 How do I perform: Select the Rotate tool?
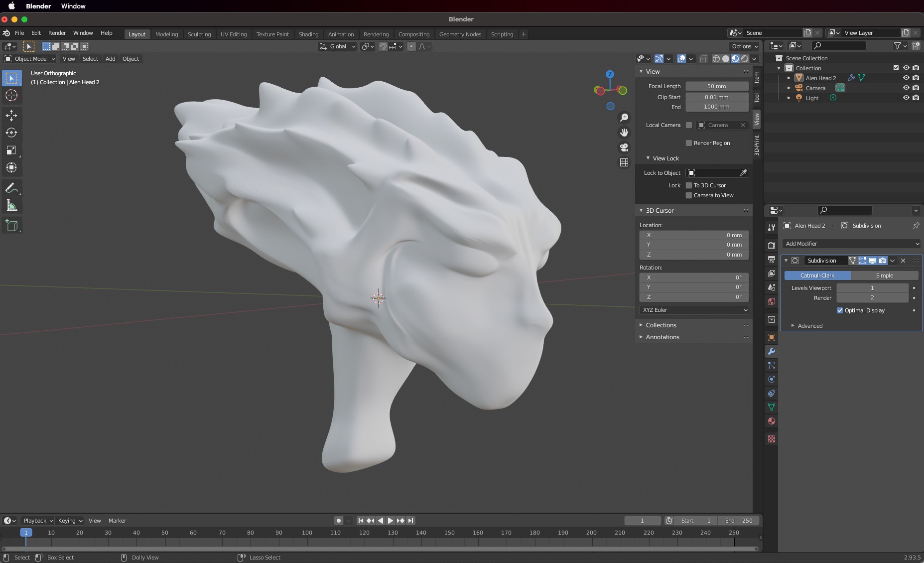click(11, 133)
